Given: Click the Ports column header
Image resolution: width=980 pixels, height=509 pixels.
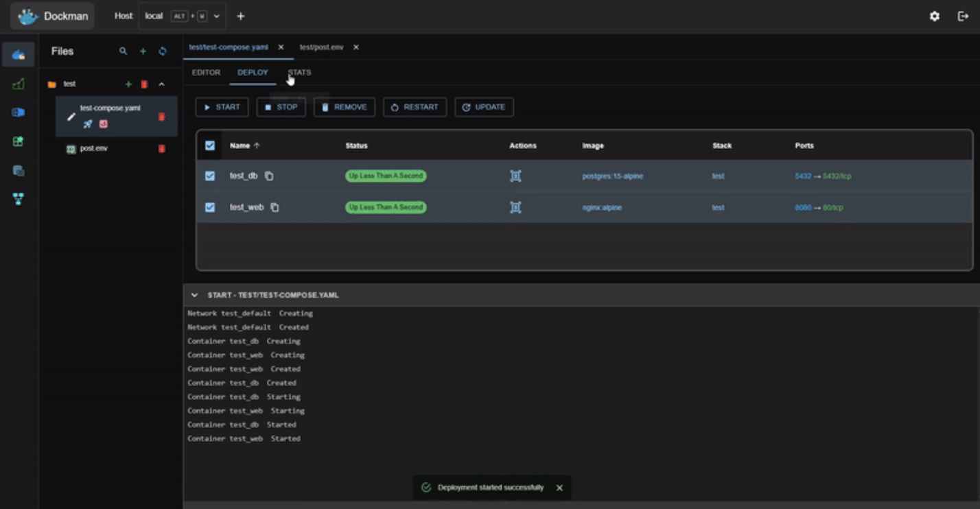Looking at the screenshot, I should pyautogui.click(x=804, y=145).
